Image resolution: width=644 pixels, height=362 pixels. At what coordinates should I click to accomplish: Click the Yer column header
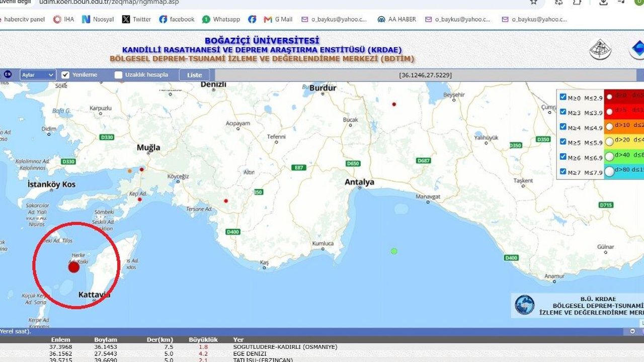pos(238,340)
